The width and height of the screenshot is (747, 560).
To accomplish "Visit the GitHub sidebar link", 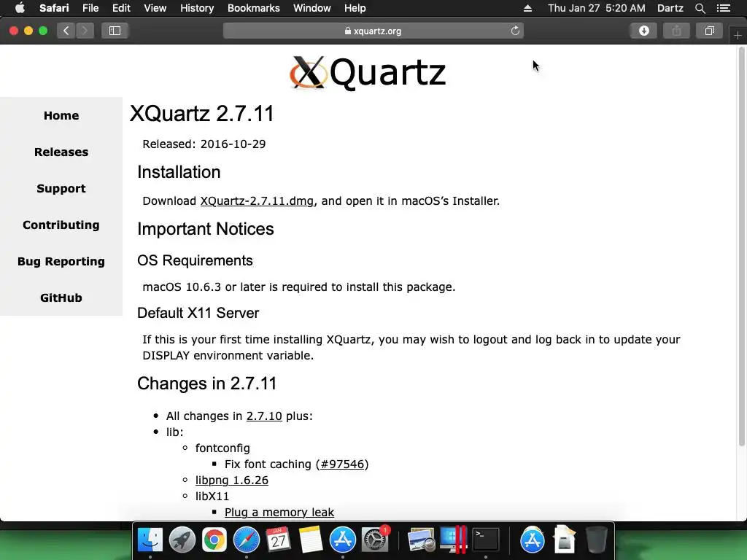I will click(x=61, y=298).
